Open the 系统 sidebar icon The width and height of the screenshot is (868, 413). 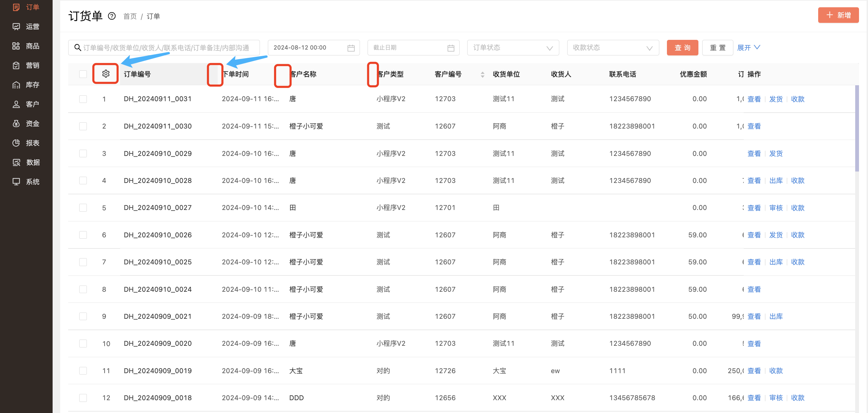(16, 182)
